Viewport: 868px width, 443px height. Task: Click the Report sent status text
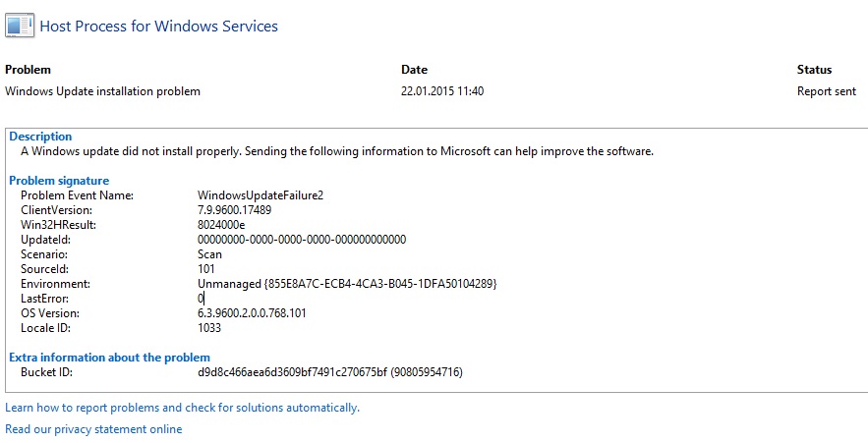(x=827, y=91)
